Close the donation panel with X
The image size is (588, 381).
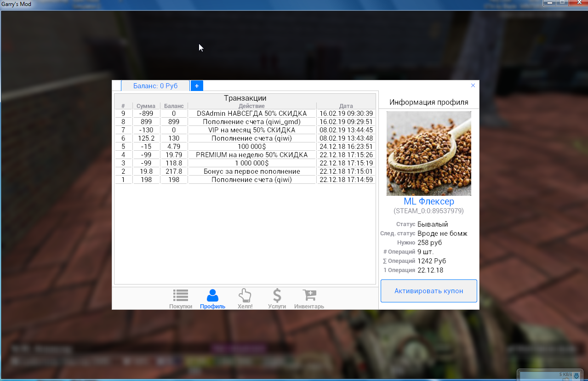tap(473, 85)
